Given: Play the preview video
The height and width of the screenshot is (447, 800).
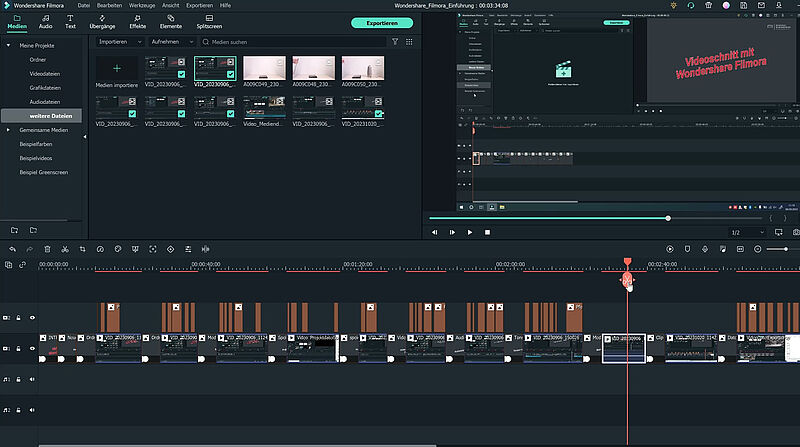Looking at the screenshot, I should click(x=470, y=232).
